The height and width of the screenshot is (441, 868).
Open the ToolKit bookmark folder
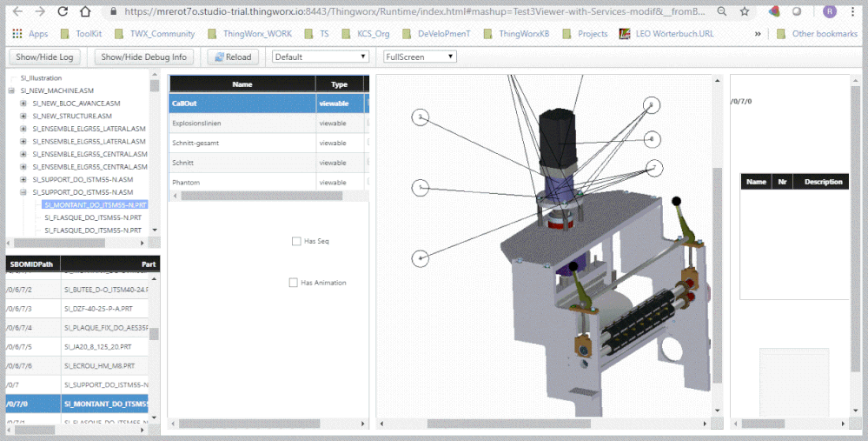point(81,34)
